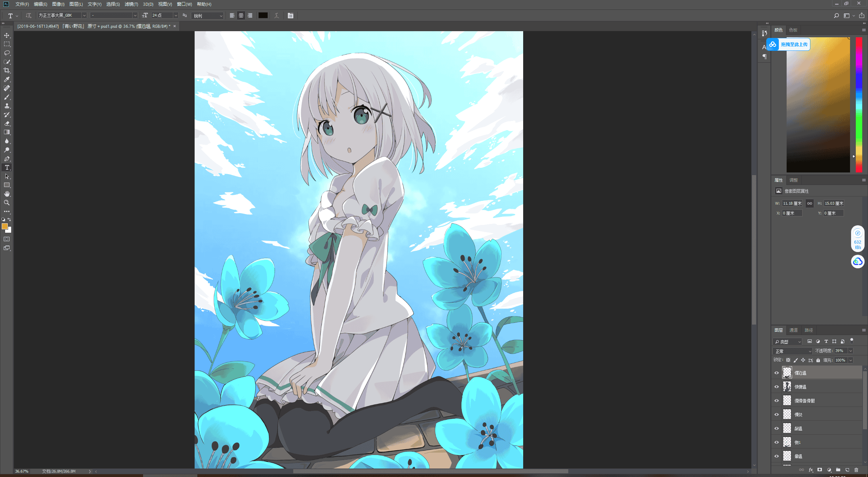Screen dimensions: 868x477
Task: Open the 图像(I) menu
Action: click(x=58, y=4)
